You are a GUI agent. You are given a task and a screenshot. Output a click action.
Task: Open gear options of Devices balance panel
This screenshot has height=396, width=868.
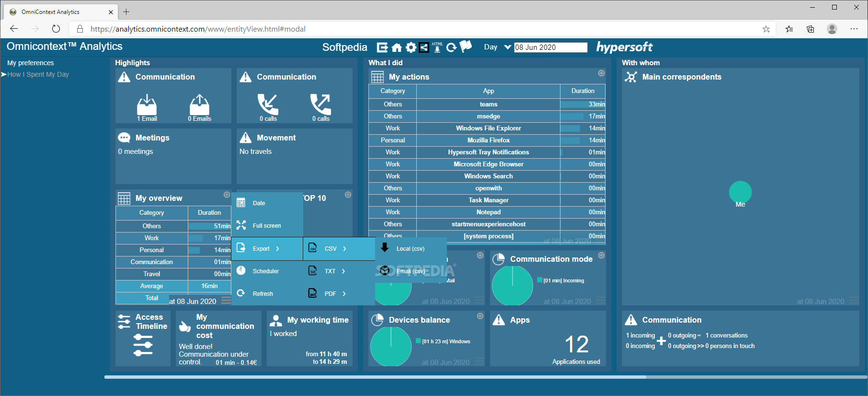480,316
